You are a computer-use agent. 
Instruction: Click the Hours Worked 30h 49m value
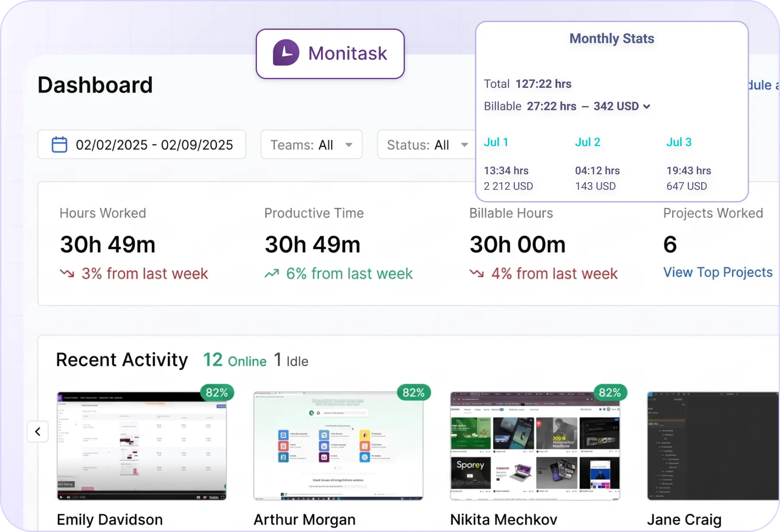tap(108, 244)
